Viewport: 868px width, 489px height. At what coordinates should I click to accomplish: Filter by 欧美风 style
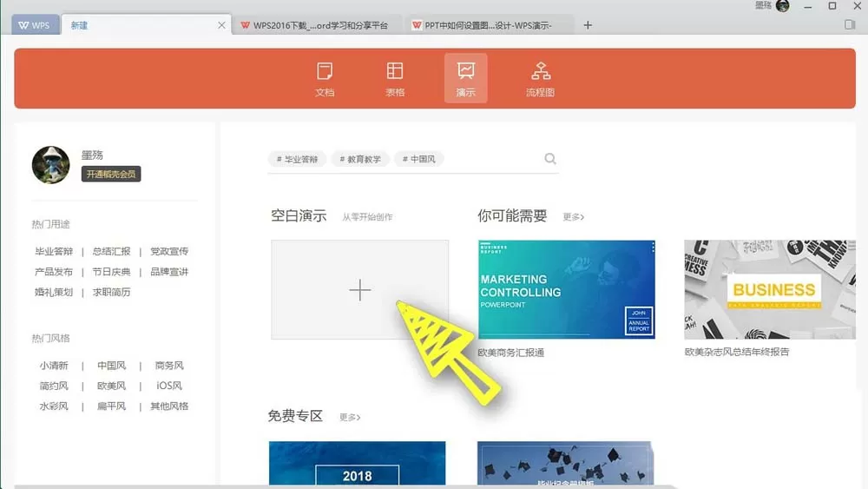[111, 386]
